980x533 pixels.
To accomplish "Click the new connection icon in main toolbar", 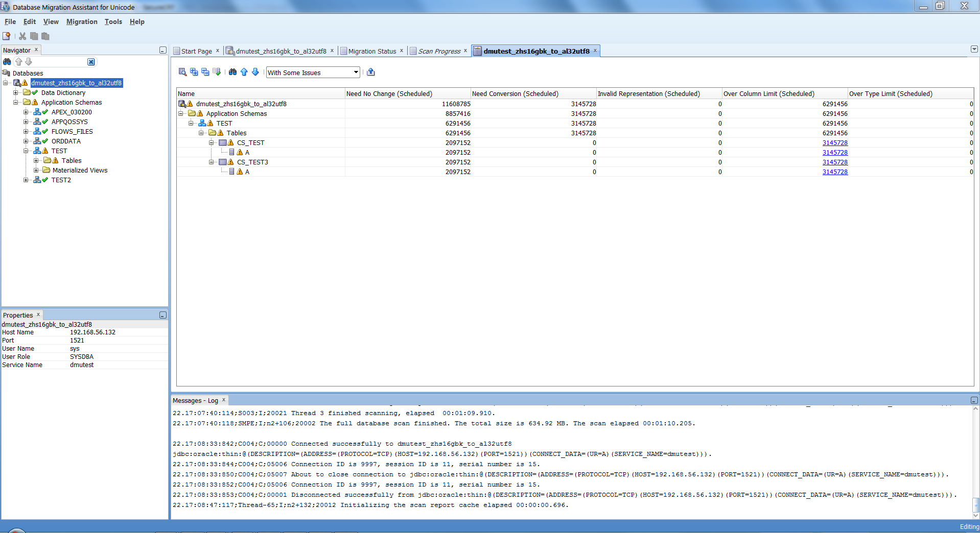I will (x=7, y=36).
